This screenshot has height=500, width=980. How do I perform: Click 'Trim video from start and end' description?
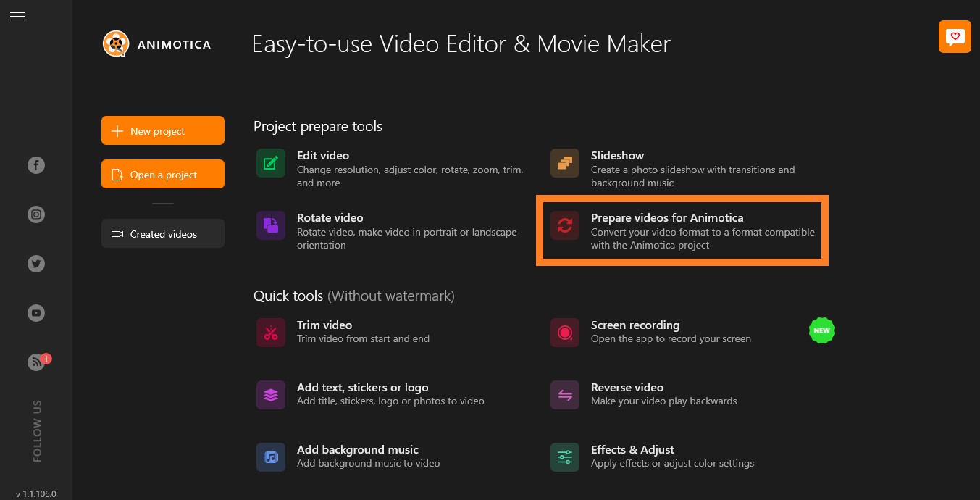(x=363, y=338)
